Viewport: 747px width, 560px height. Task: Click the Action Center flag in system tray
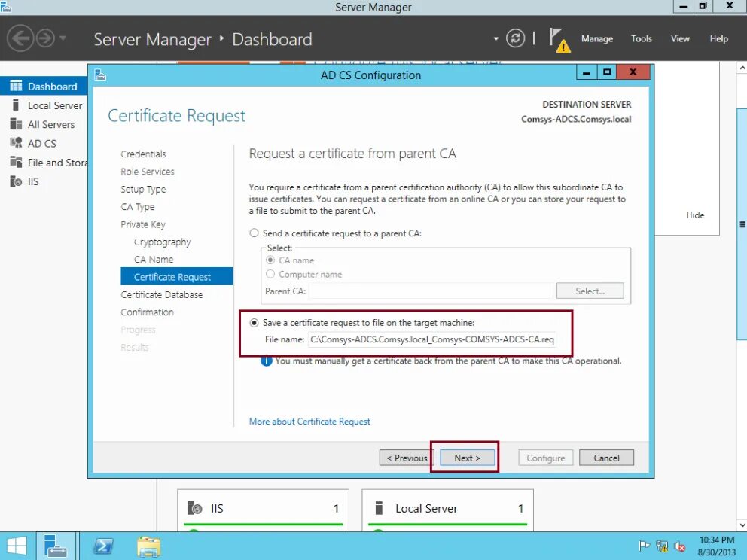click(x=644, y=546)
